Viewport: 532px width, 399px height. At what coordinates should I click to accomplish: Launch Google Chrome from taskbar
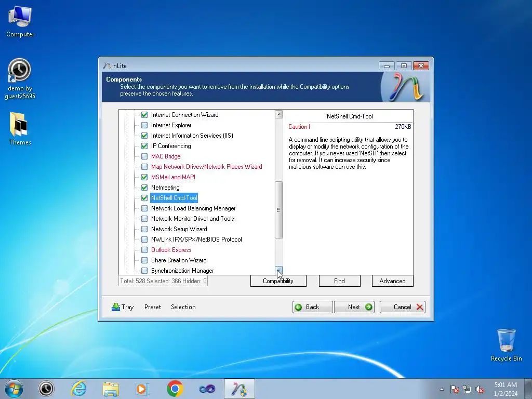point(175,389)
